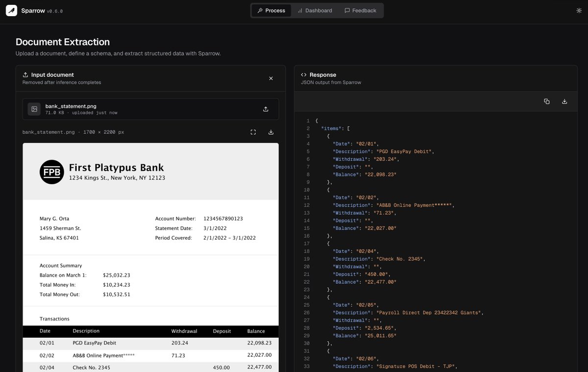Screen dimensions: 588x372
Task: Download the JSON response output
Action: 564,101
